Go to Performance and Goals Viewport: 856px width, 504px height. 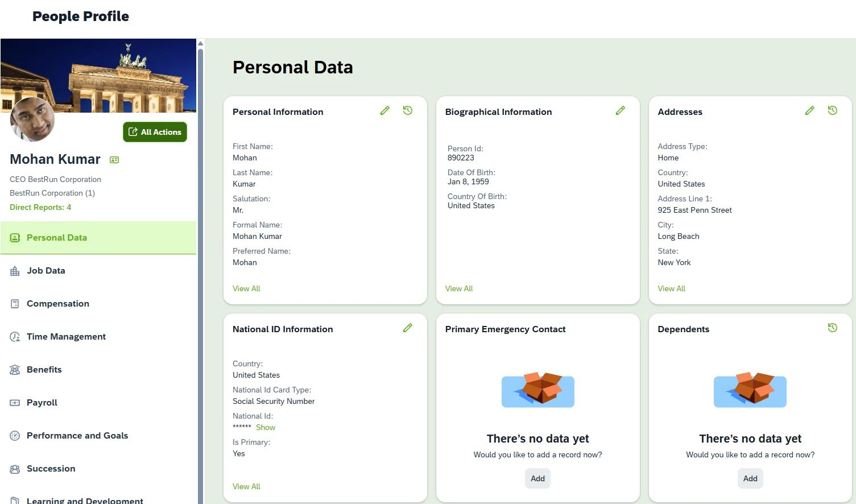[x=98, y=436]
